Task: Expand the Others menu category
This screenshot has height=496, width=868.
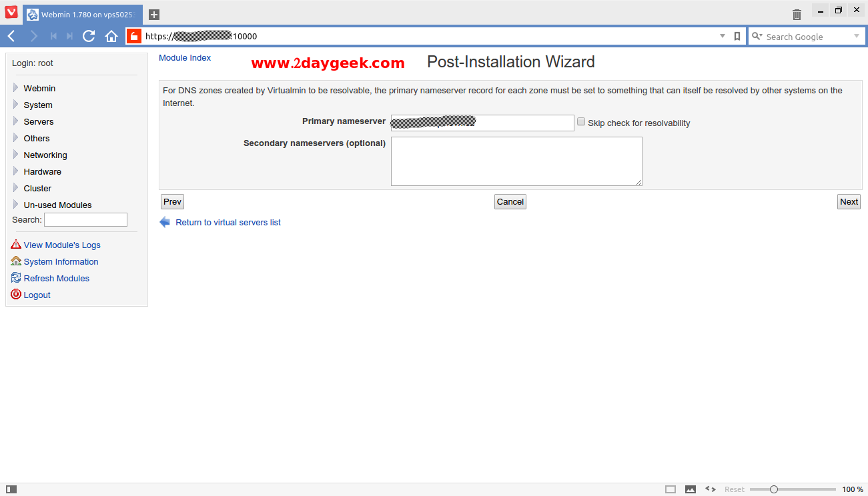Action: click(36, 138)
